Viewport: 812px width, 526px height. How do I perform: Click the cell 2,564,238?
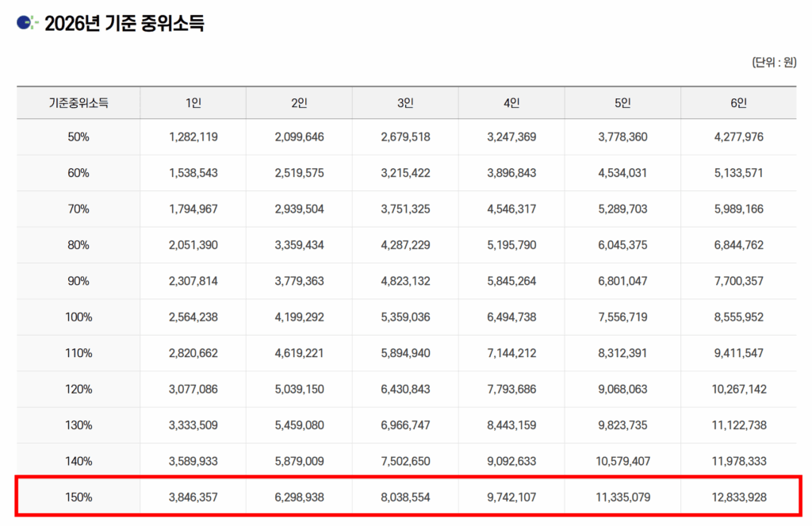[193, 317]
